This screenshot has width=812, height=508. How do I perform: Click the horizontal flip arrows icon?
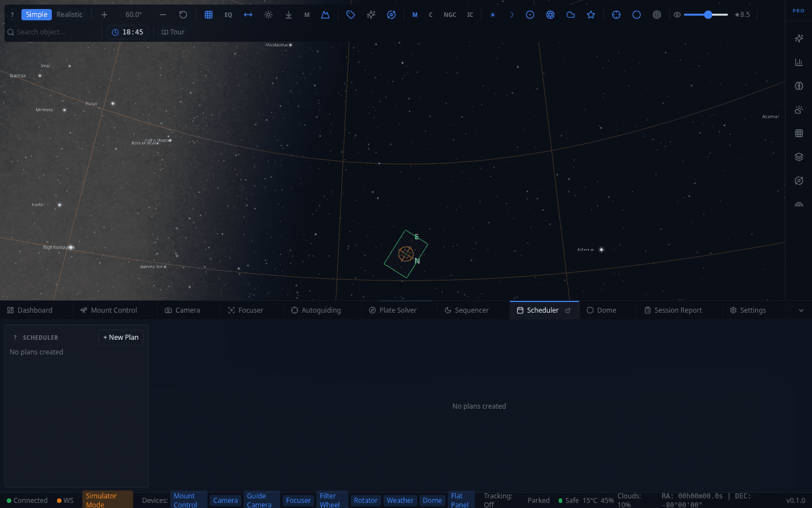click(x=248, y=15)
